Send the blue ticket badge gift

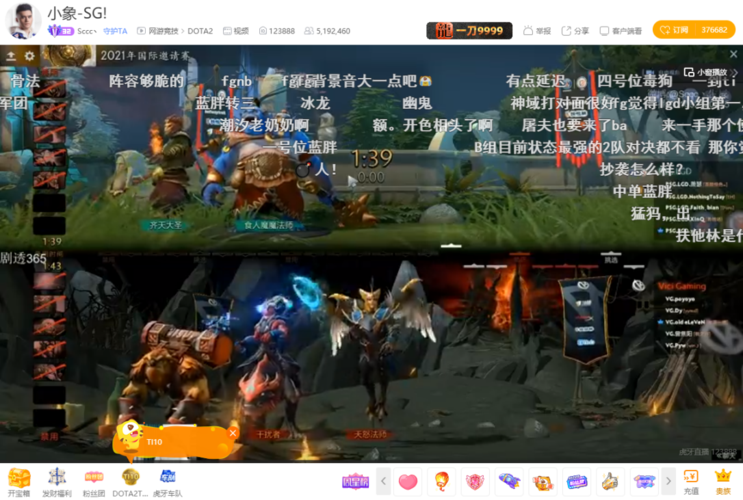coord(577,482)
